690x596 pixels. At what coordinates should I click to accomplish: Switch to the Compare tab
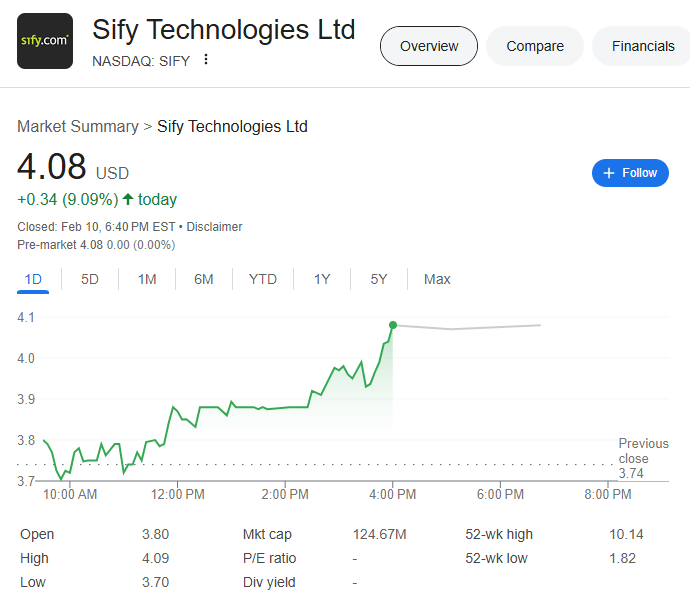[535, 46]
